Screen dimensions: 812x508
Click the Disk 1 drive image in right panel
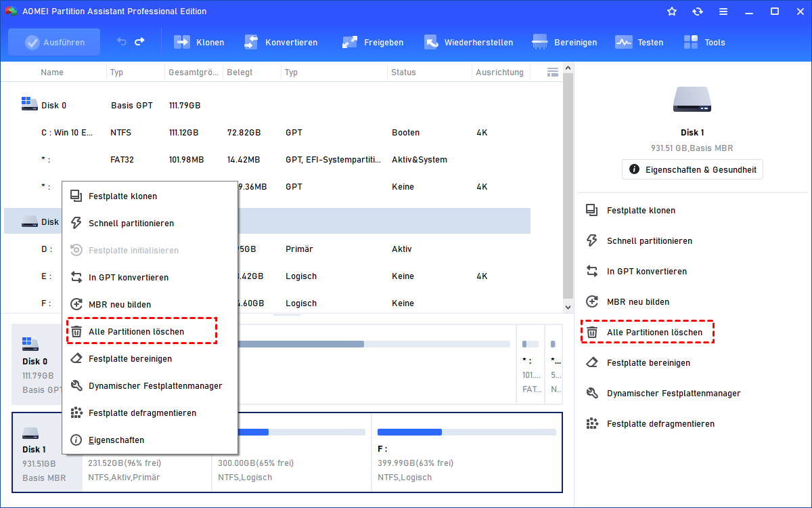tap(692, 99)
